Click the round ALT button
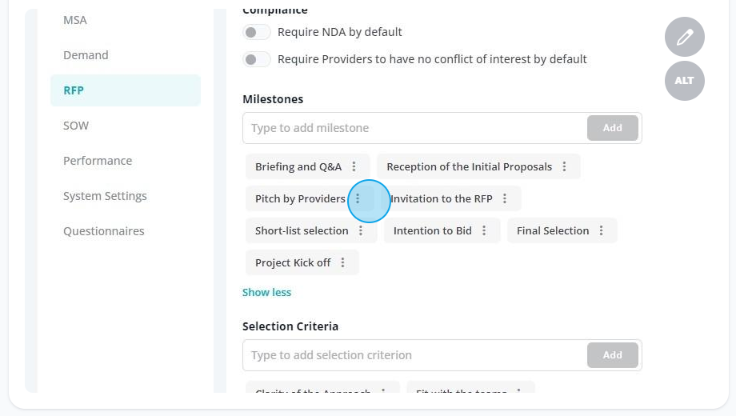 (684, 81)
